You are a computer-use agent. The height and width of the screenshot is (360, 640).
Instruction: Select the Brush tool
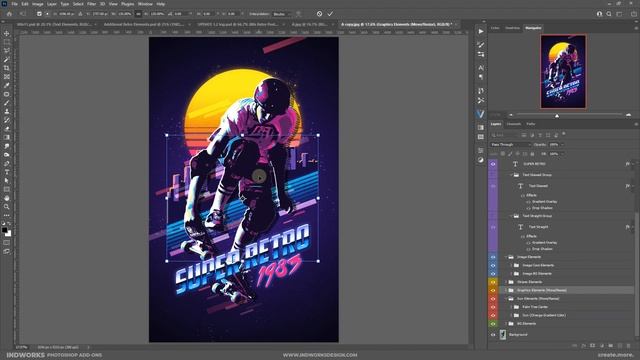coord(7,102)
